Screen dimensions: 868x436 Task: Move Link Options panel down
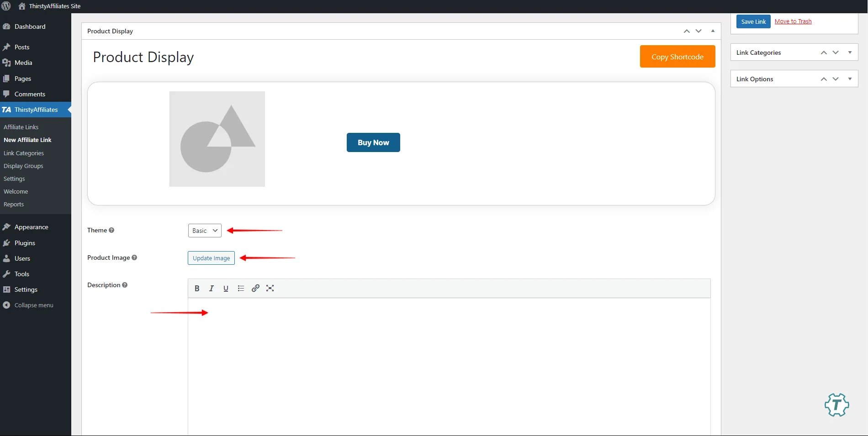tap(836, 79)
